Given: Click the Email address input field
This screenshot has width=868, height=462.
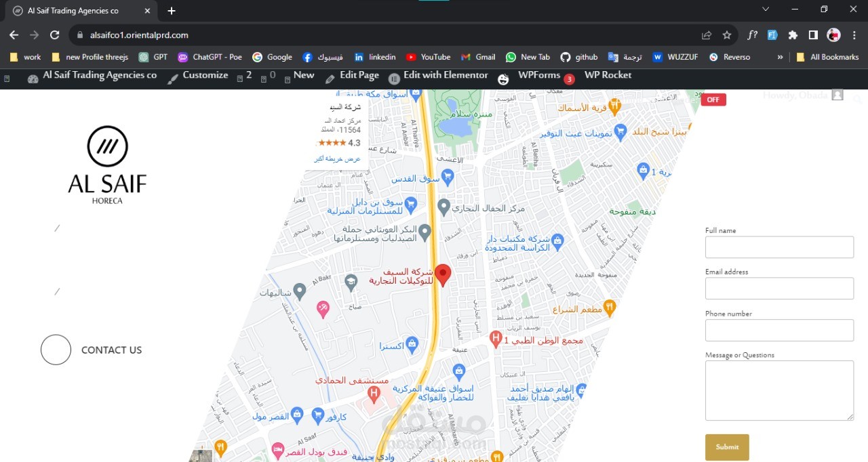Looking at the screenshot, I should pos(779,289).
